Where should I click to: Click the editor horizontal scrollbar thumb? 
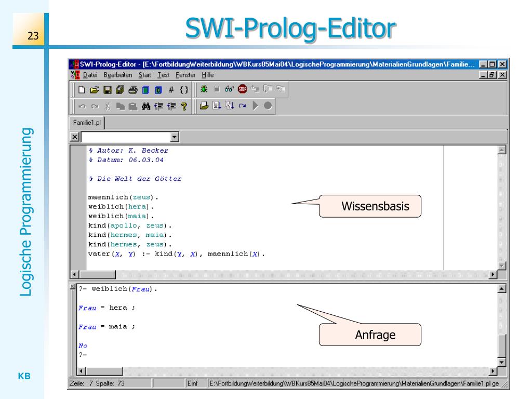click(x=97, y=274)
